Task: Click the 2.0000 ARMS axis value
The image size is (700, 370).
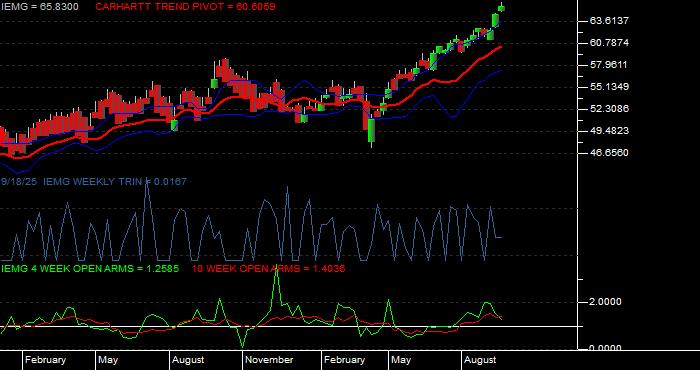Action: 605,302
